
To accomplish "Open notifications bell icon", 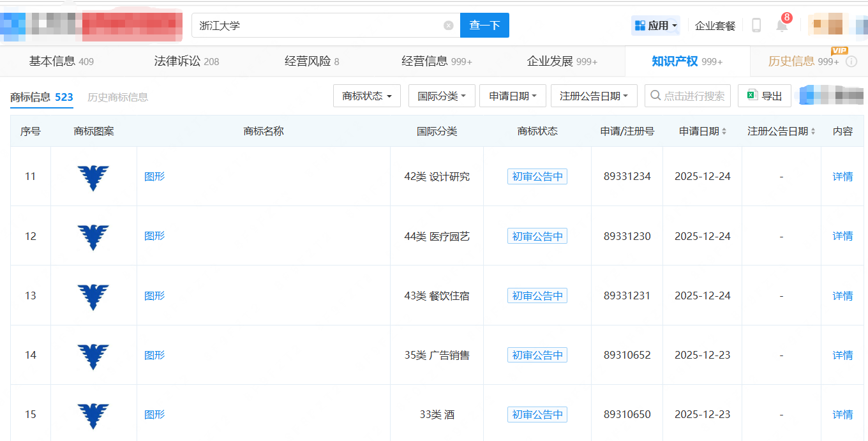I will click(x=782, y=26).
